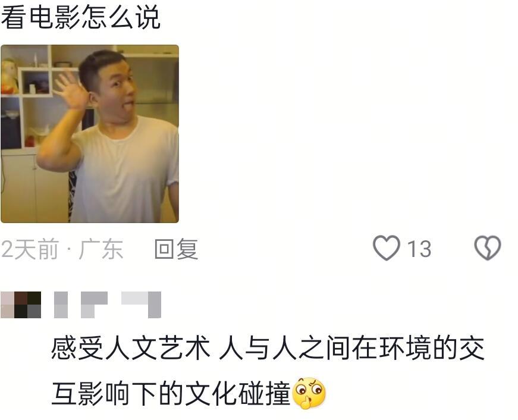Click the 广东 location label

[101, 249]
